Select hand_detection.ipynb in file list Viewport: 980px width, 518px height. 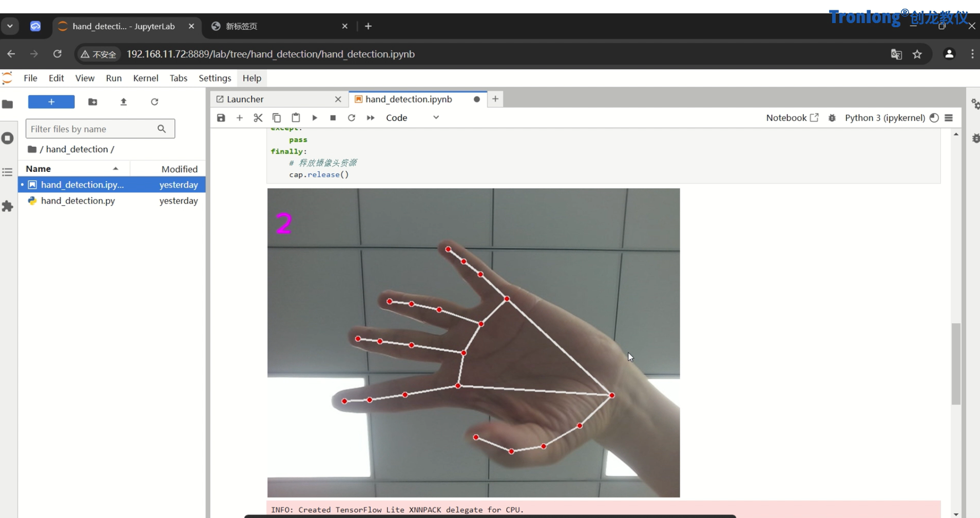(x=112, y=185)
